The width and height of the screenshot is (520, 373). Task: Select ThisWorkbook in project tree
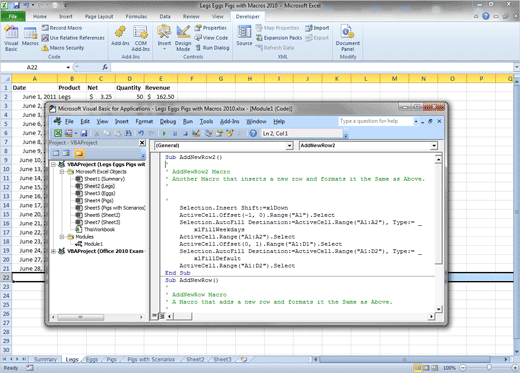(95, 229)
